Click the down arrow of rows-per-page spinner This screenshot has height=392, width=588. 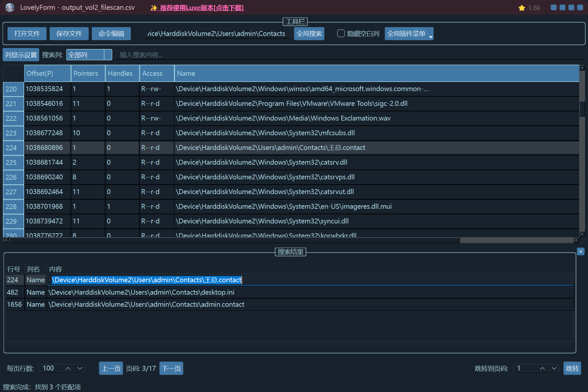(x=80, y=368)
